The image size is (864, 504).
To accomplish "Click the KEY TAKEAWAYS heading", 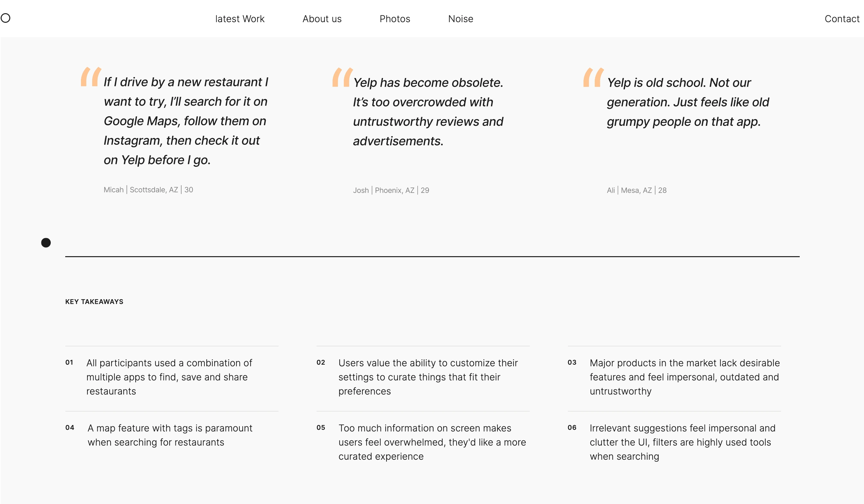I will [x=94, y=301].
